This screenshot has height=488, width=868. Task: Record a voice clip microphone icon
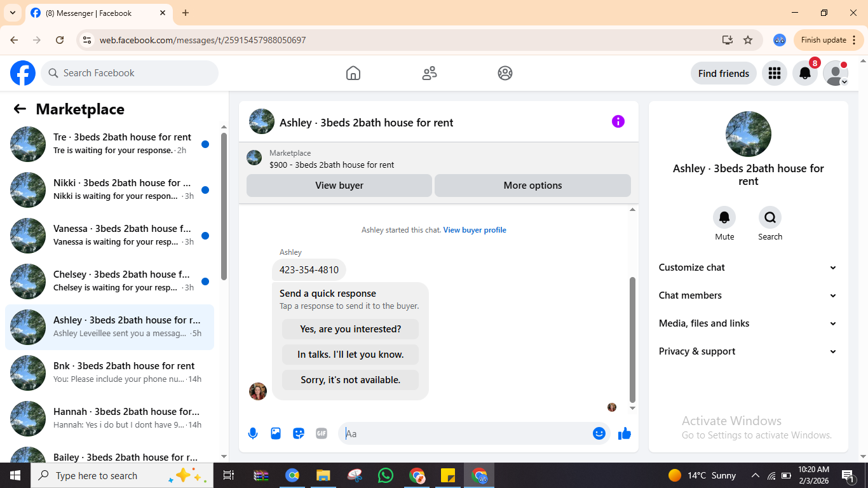tap(253, 433)
